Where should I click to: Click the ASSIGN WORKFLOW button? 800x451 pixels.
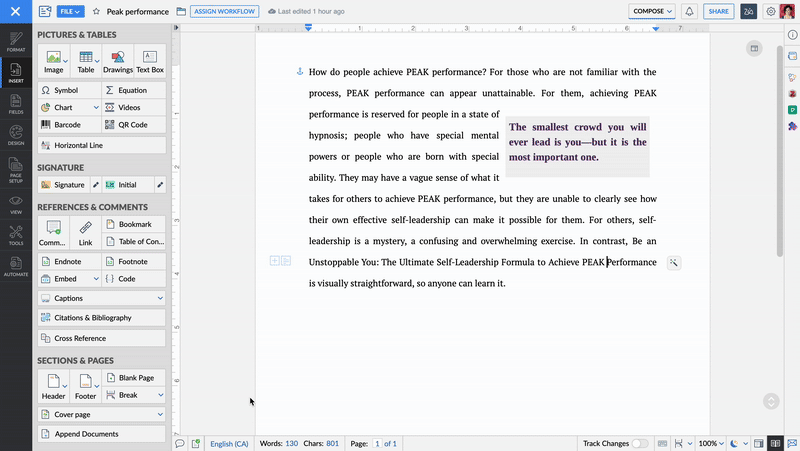224,12
